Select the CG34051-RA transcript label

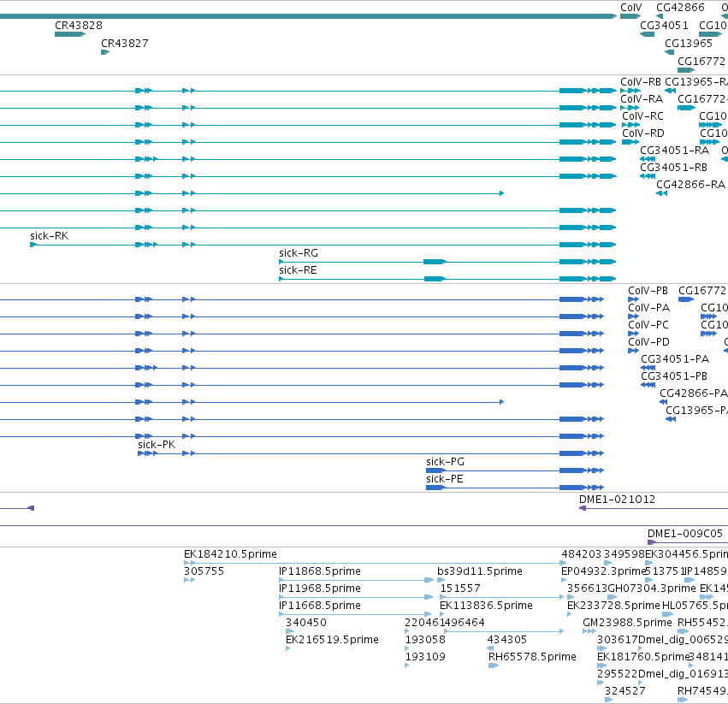(x=675, y=151)
